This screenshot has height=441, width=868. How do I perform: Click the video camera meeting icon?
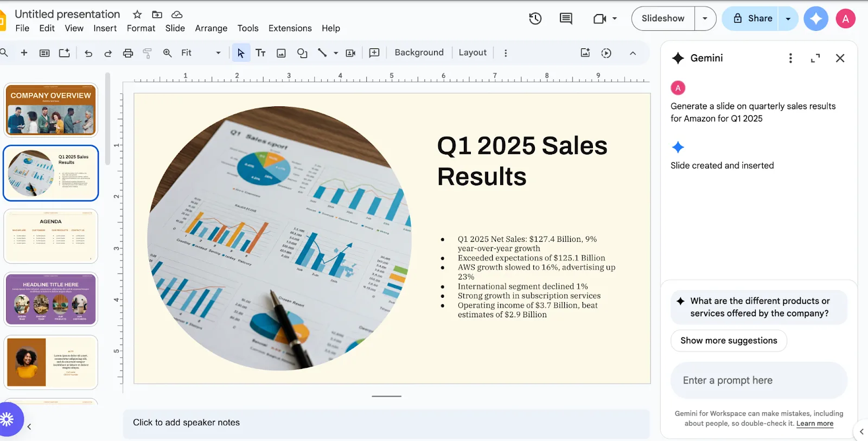599,19
